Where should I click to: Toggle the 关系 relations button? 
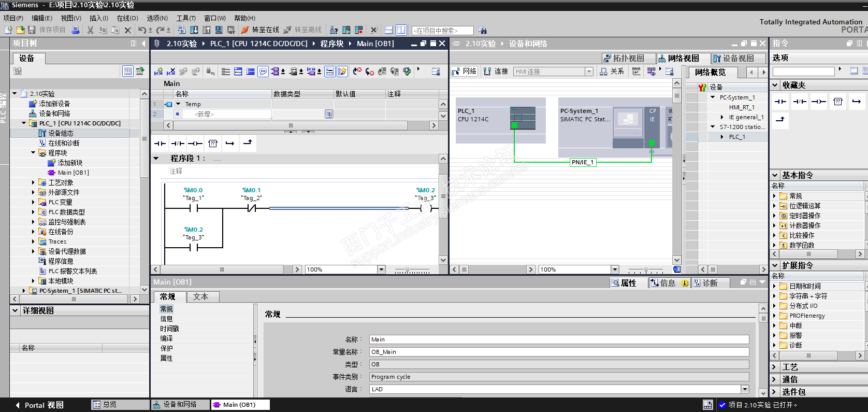612,72
